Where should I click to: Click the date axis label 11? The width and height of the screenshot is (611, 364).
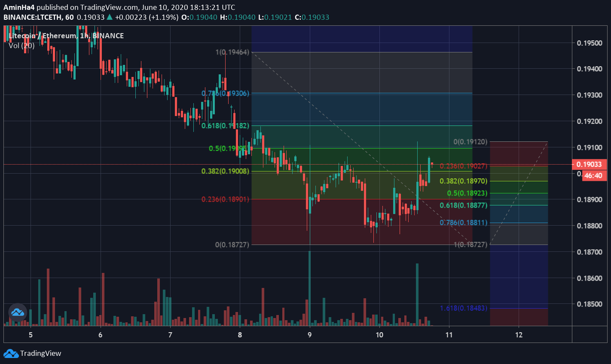point(449,335)
